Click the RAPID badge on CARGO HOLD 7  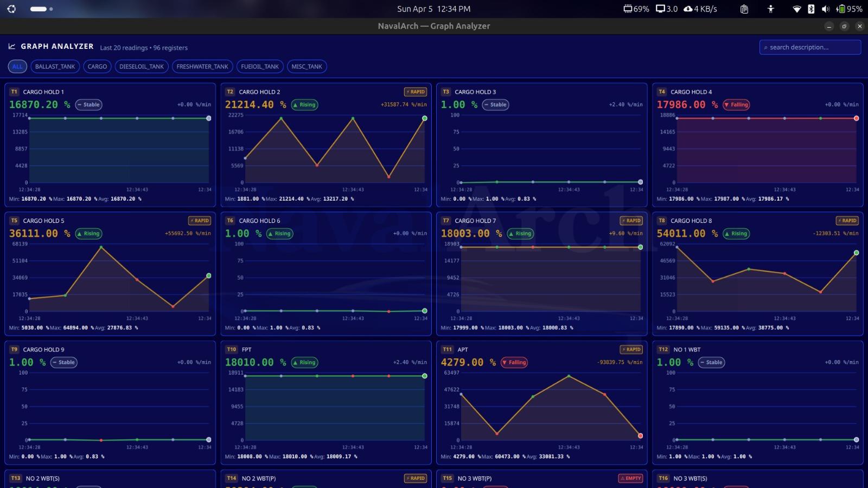click(630, 221)
